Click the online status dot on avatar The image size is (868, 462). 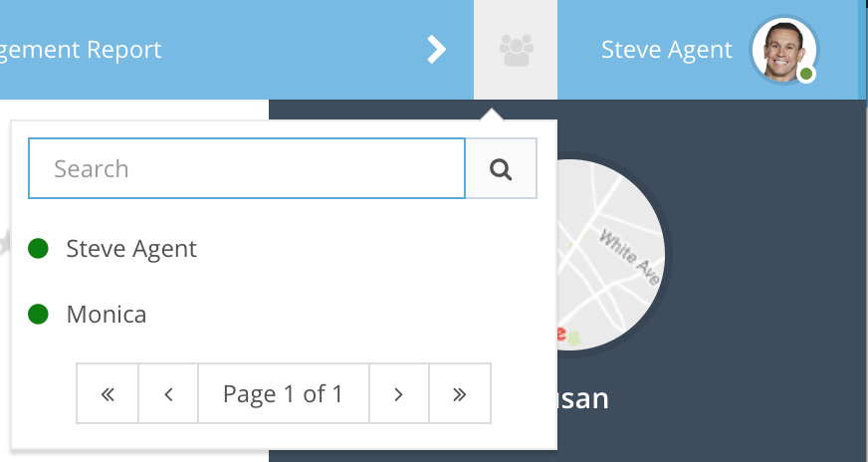pyautogui.click(x=806, y=75)
